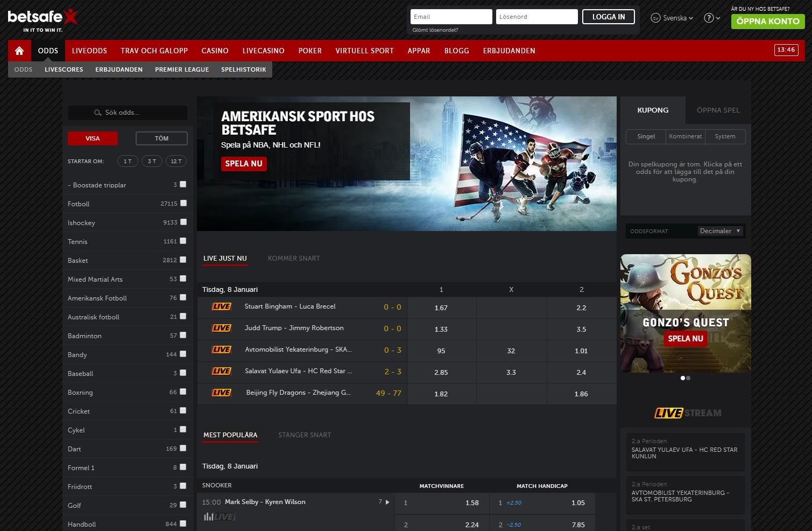This screenshot has height=531, width=812.
Task: Click the magnifier icon in Sök odds field
Action: coord(97,113)
